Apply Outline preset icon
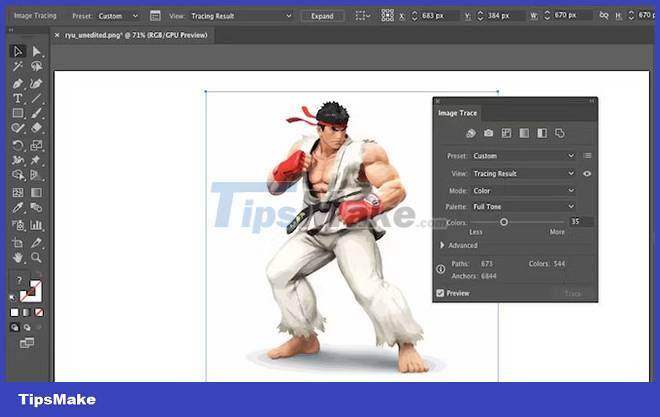The height and width of the screenshot is (417, 660). (x=560, y=133)
